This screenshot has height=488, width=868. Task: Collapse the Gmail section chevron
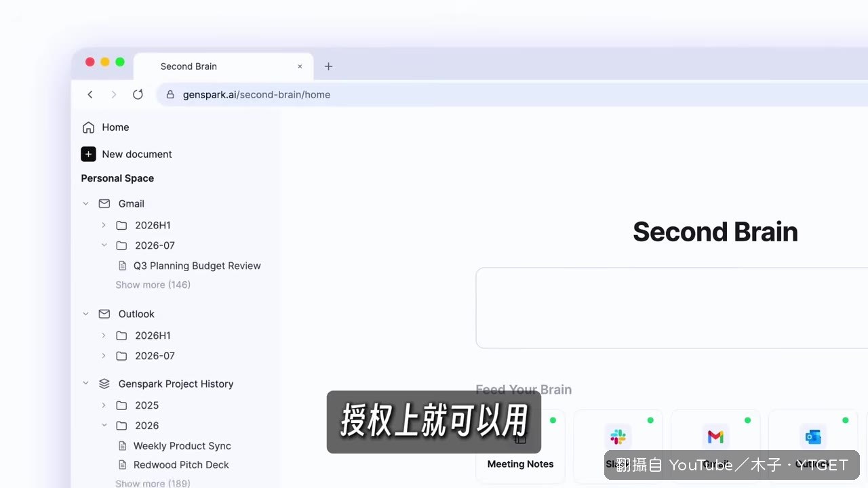[85, 203]
